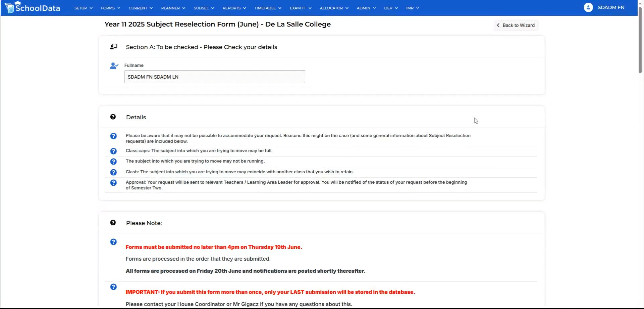Click the help icon beside Class caps line
The image size is (644, 309).
pos(113,151)
